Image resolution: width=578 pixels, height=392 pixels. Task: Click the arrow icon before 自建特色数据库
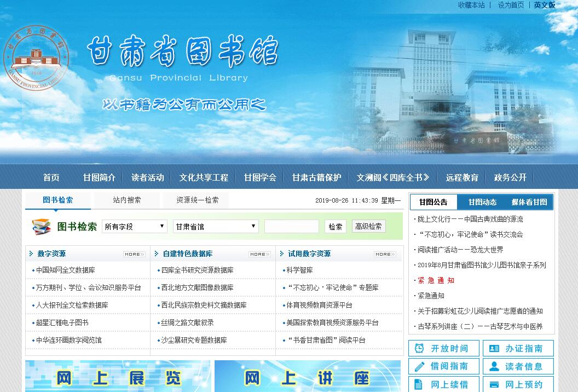pyautogui.click(x=157, y=253)
